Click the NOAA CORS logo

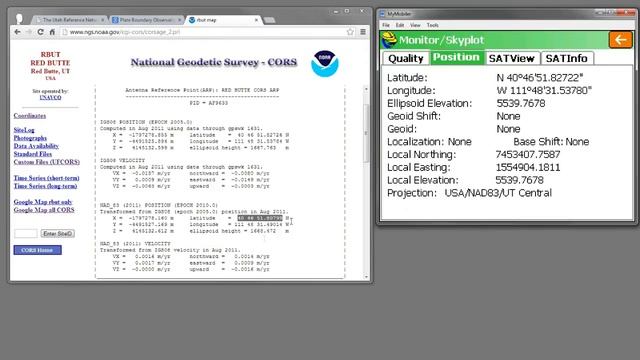324,64
